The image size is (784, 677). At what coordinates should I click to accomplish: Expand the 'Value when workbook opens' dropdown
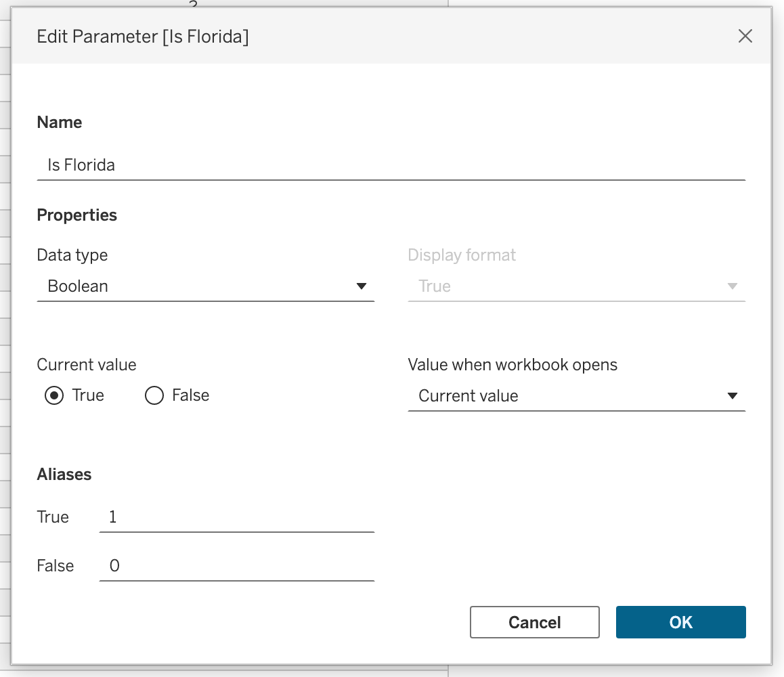click(x=576, y=396)
